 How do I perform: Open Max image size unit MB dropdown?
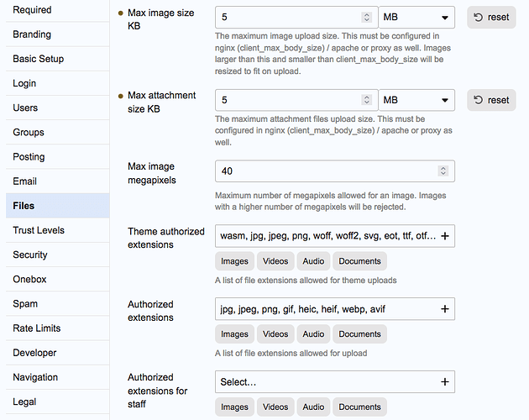pos(416,17)
